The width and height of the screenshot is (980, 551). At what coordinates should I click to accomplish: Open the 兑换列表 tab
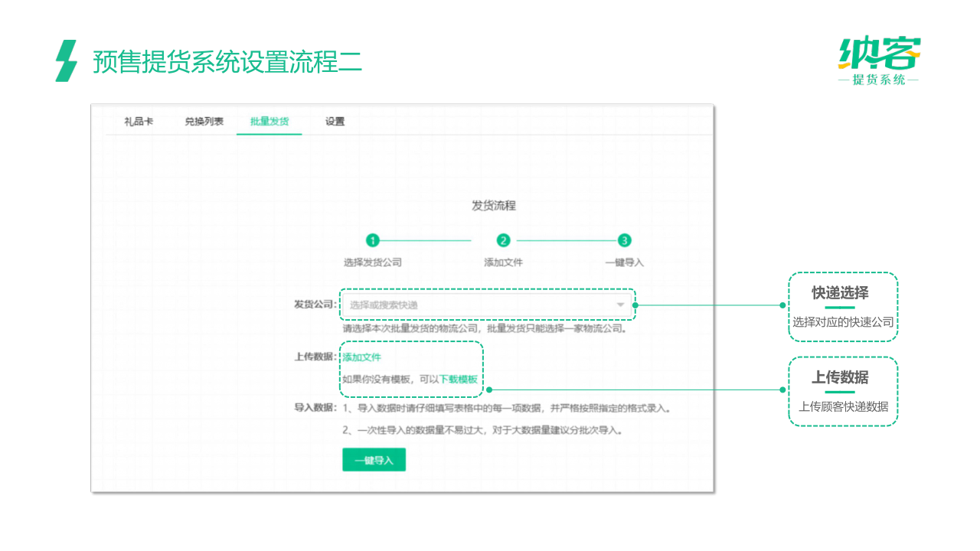pos(204,122)
